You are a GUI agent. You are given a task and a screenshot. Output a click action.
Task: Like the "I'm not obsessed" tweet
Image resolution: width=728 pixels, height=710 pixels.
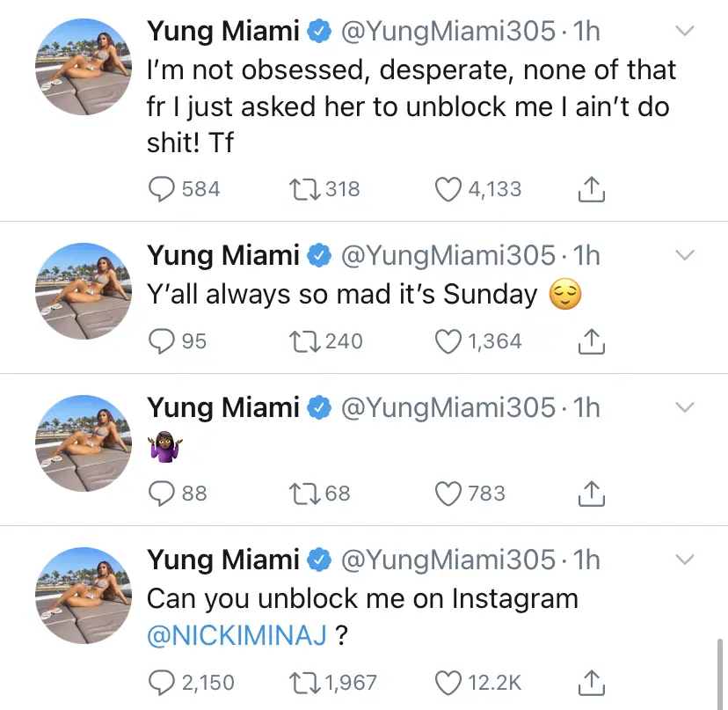point(449,189)
